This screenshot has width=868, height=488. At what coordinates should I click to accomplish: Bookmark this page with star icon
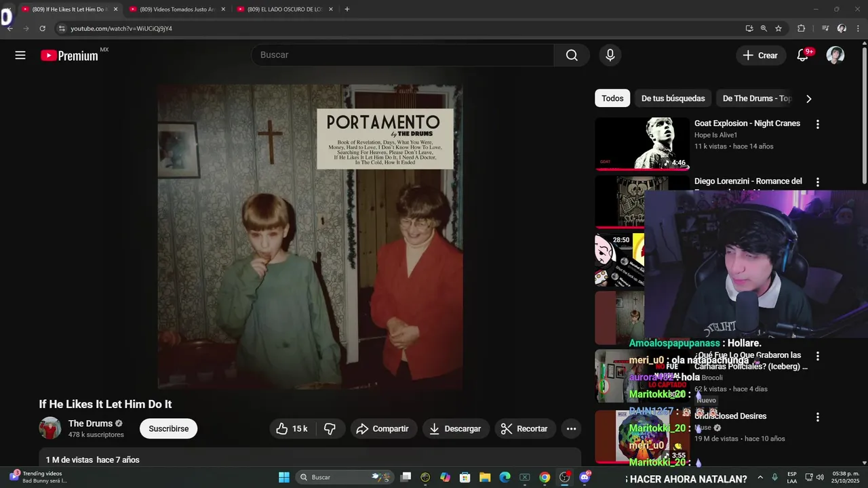point(778,28)
